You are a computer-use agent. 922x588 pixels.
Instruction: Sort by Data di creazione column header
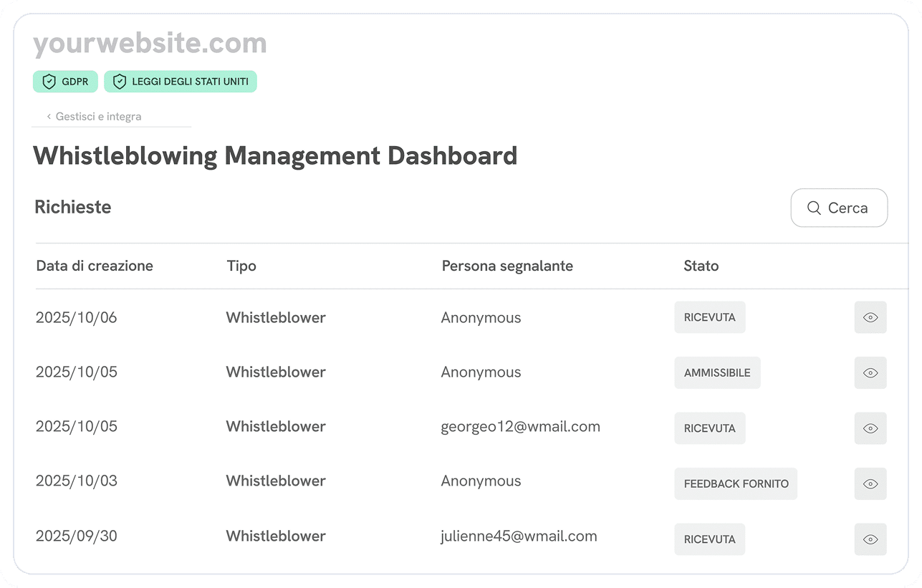click(x=95, y=266)
